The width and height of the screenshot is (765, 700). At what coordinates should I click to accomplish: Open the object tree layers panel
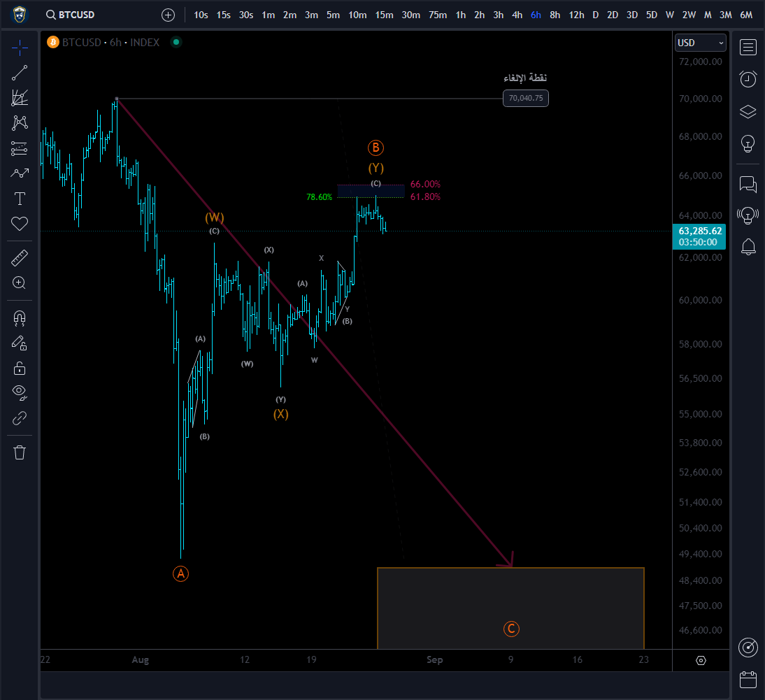pyautogui.click(x=748, y=112)
